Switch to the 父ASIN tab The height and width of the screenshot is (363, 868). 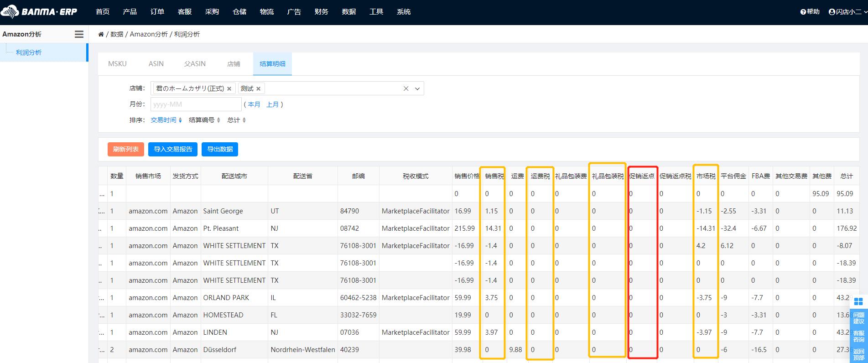pyautogui.click(x=195, y=64)
